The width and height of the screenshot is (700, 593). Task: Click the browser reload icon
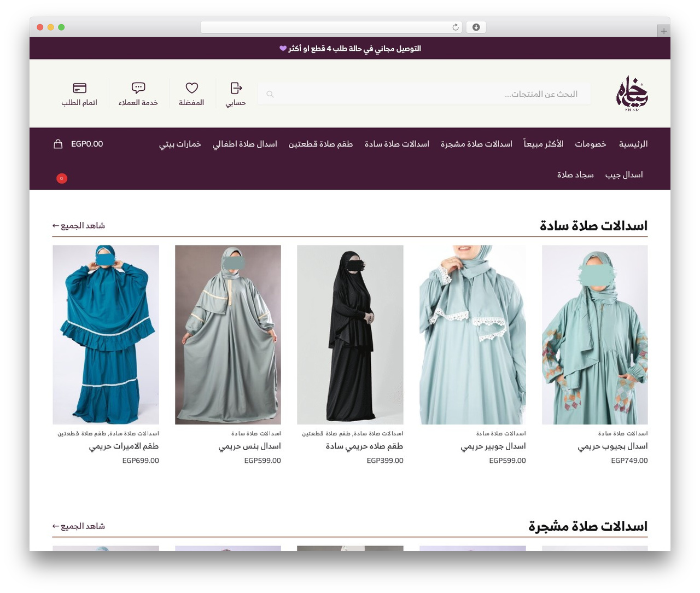[x=455, y=27]
